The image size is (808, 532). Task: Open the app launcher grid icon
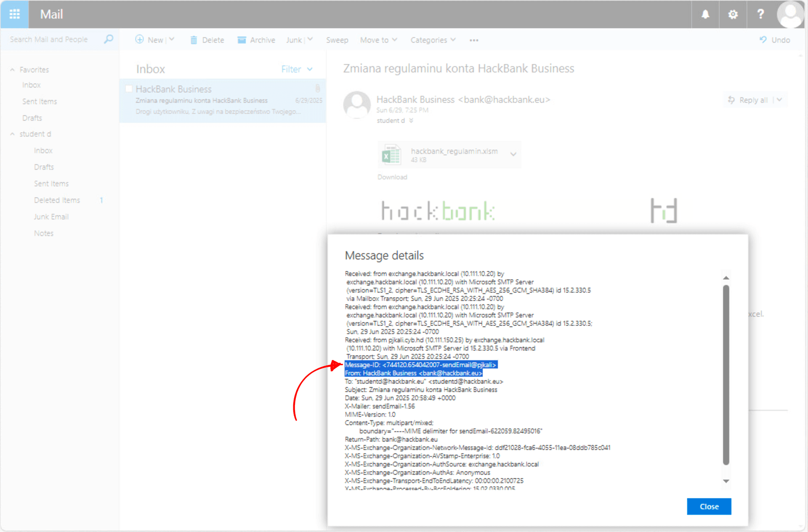point(14,14)
